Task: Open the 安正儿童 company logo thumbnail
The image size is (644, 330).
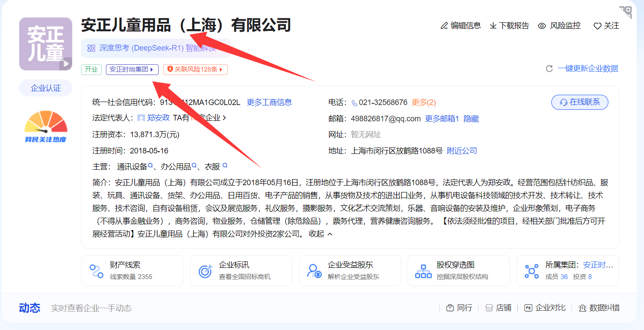Action: (45, 44)
